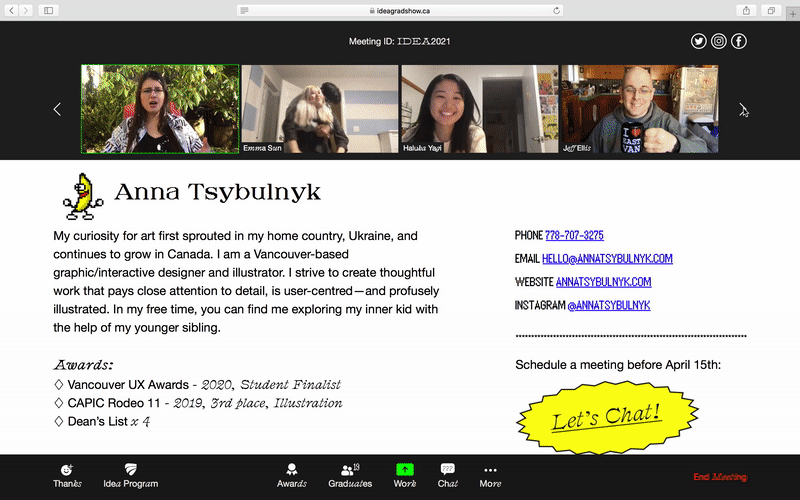Show previous video participants arrow

pos(57,109)
